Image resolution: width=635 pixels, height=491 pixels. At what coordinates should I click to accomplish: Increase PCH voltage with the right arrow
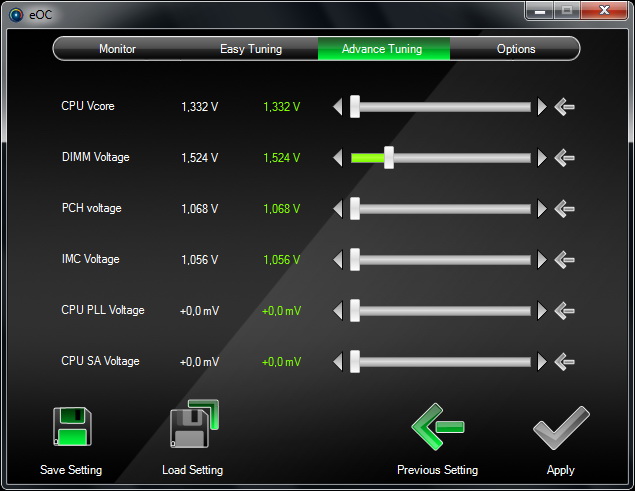(x=542, y=209)
